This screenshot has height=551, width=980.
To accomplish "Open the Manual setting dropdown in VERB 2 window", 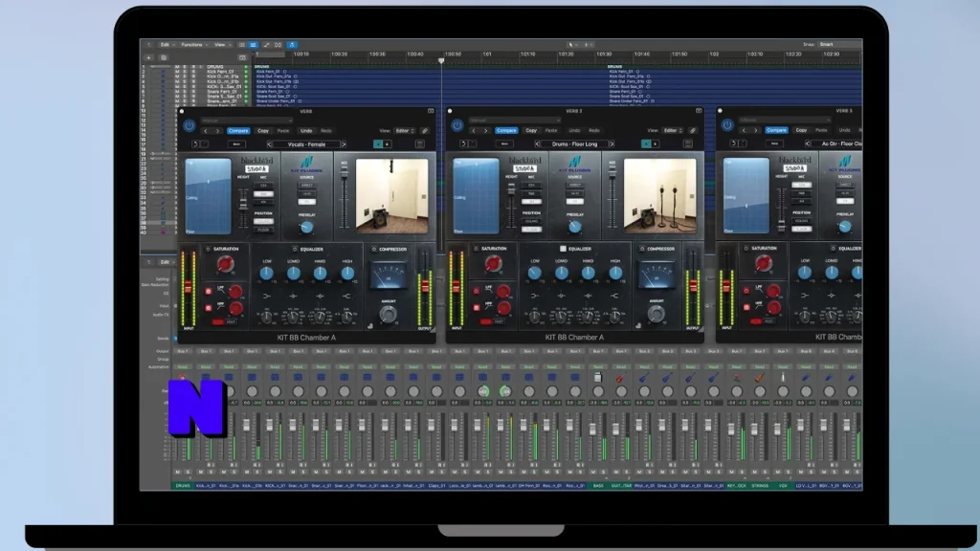I will (514, 120).
